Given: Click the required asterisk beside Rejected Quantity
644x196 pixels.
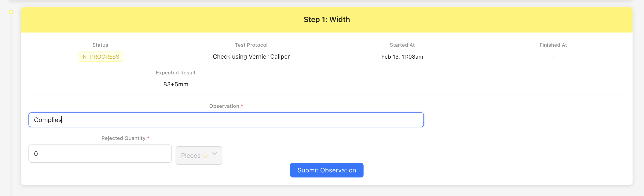Looking at the screenshot, I should point(148,138).
